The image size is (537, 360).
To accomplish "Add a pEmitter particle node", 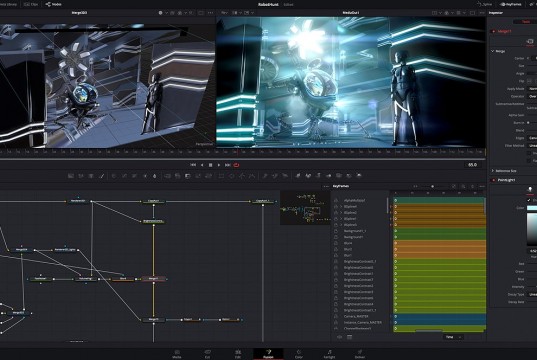I will tap(264, 176).
